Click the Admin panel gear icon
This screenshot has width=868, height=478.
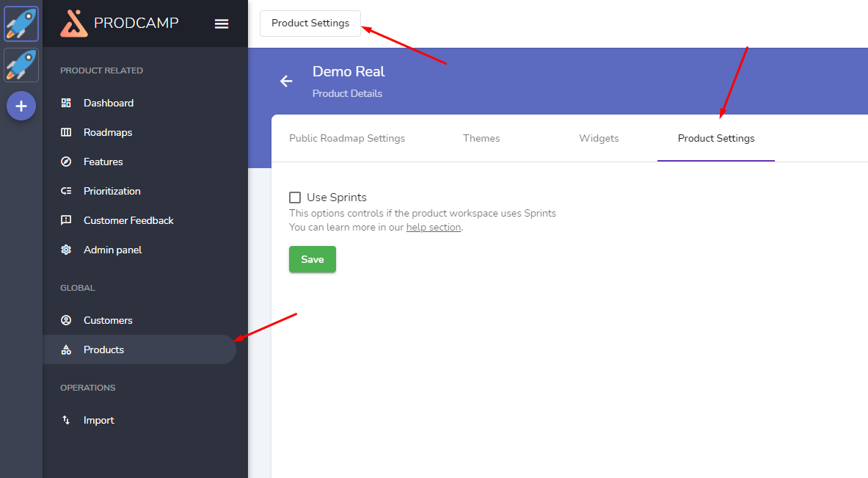click(x=66, y=250)
